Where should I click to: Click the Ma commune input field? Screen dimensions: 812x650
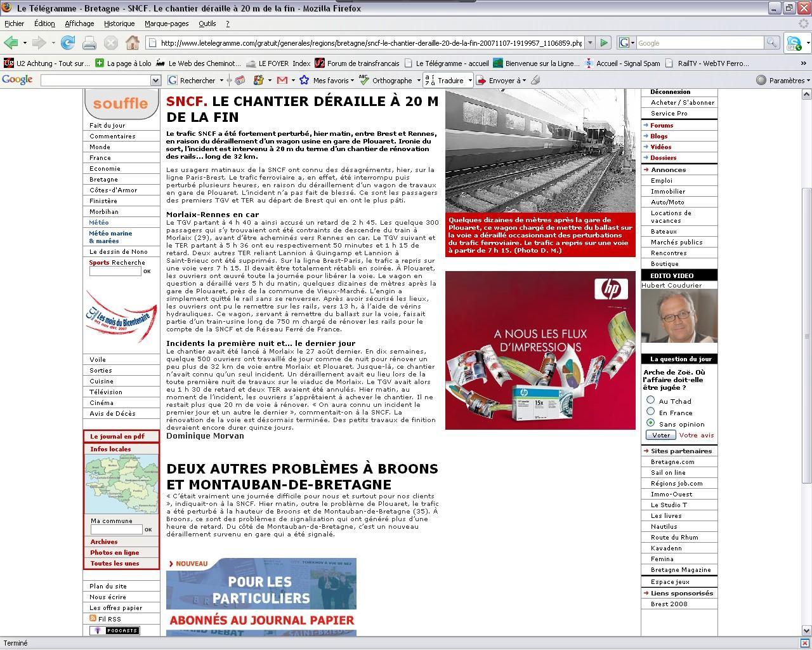116,529
